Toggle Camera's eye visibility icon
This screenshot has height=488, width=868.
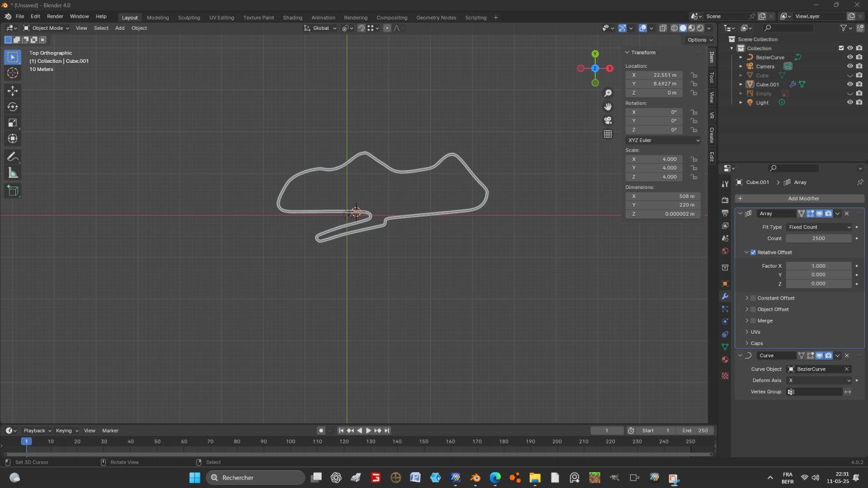point(850,66)
